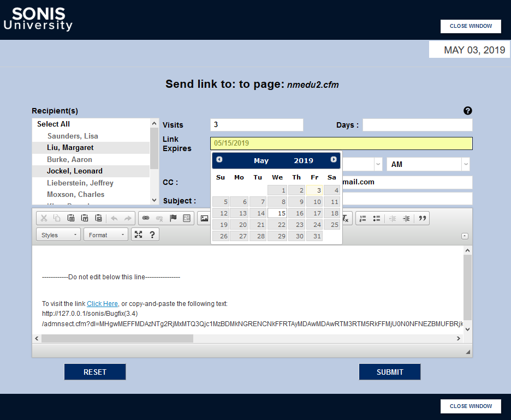The width and height of the screenshot is (511, 420).
Task: Apply block quote formatting
Action: coord(423,218)
